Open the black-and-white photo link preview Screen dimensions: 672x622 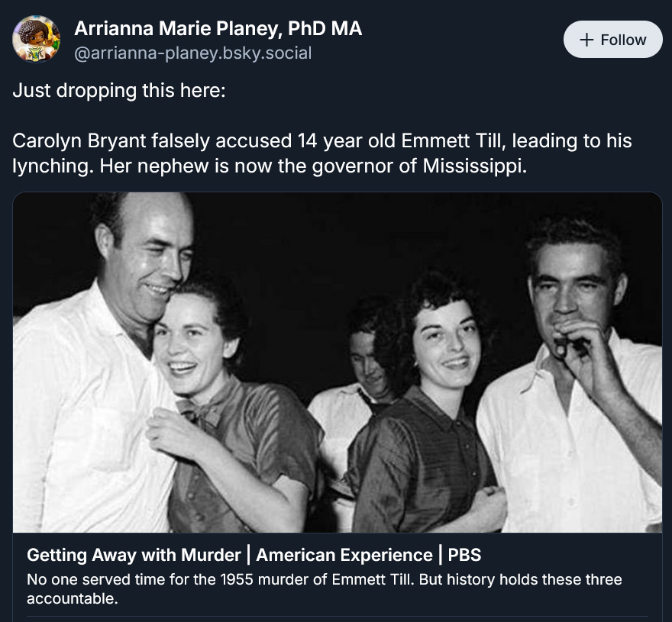click(x=337, y=362)
